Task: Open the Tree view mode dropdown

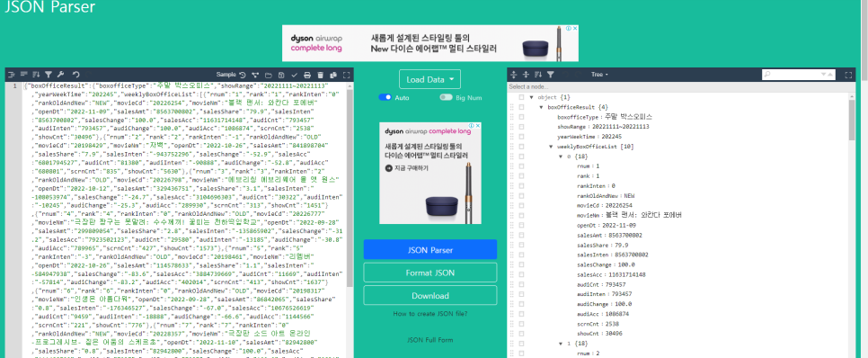Action: 599,75
